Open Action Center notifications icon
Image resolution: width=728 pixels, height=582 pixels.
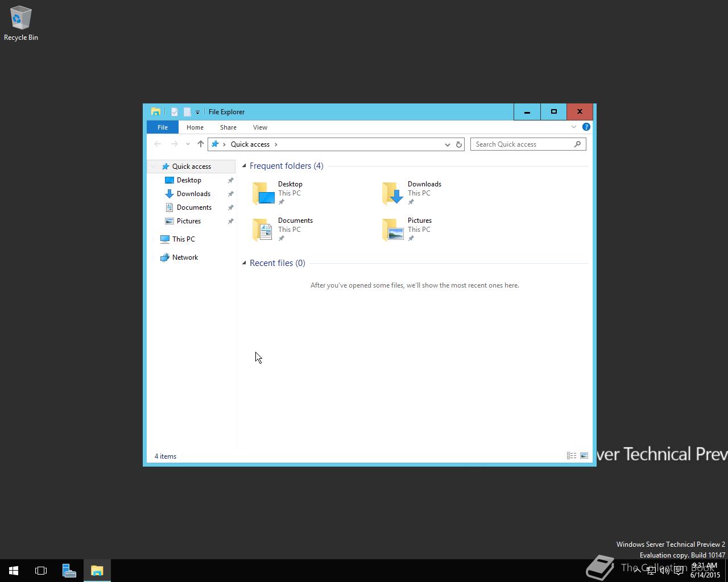coord(679,571)
